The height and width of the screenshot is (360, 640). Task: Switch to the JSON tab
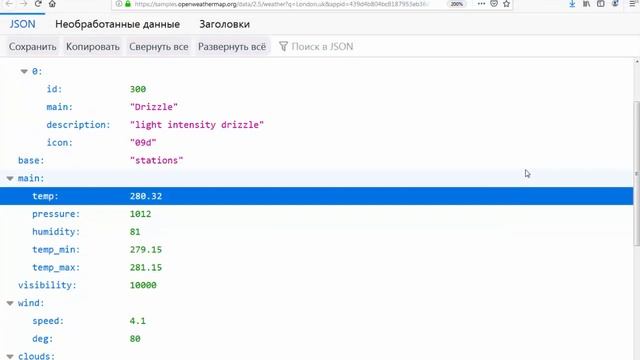click(22, 24)
